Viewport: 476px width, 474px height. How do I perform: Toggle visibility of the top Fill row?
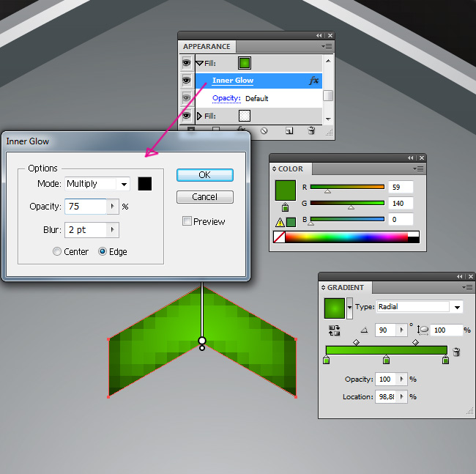click(x=187, y=63)
